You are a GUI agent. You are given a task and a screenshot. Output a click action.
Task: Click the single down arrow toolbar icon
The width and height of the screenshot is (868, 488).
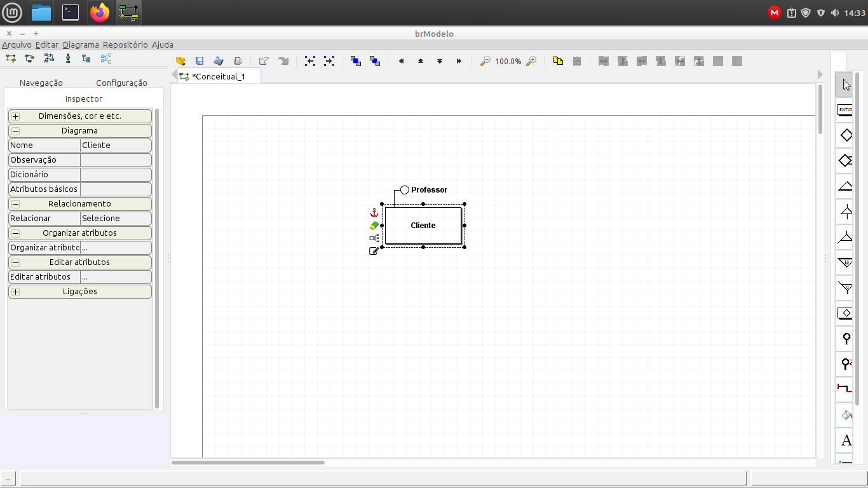coord(440,61)
